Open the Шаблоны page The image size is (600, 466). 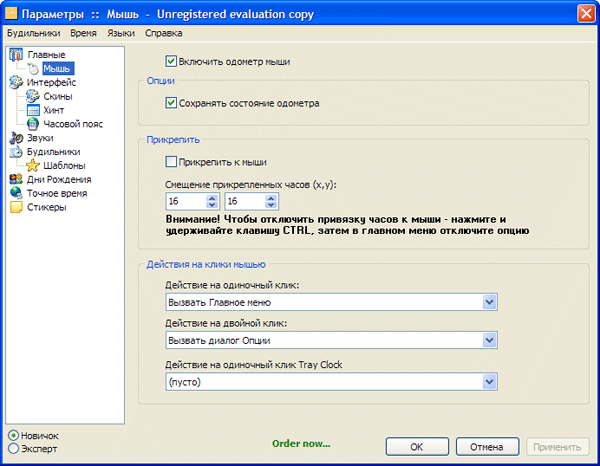(64, 166)
